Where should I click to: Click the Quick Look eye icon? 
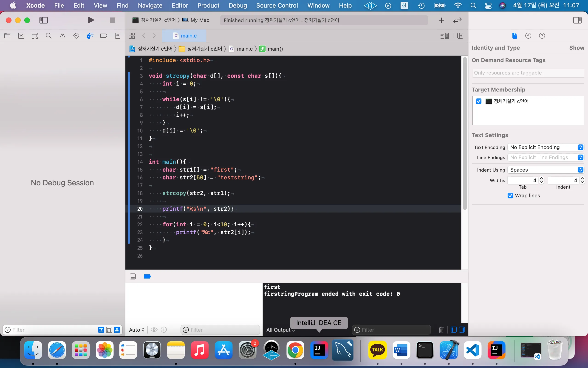point(154,330)
